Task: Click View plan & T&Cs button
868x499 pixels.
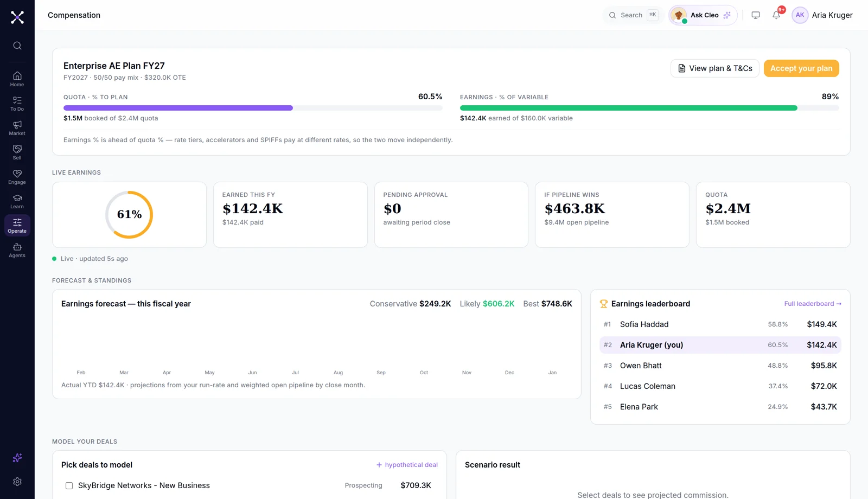Action: (x=715, y=68)
